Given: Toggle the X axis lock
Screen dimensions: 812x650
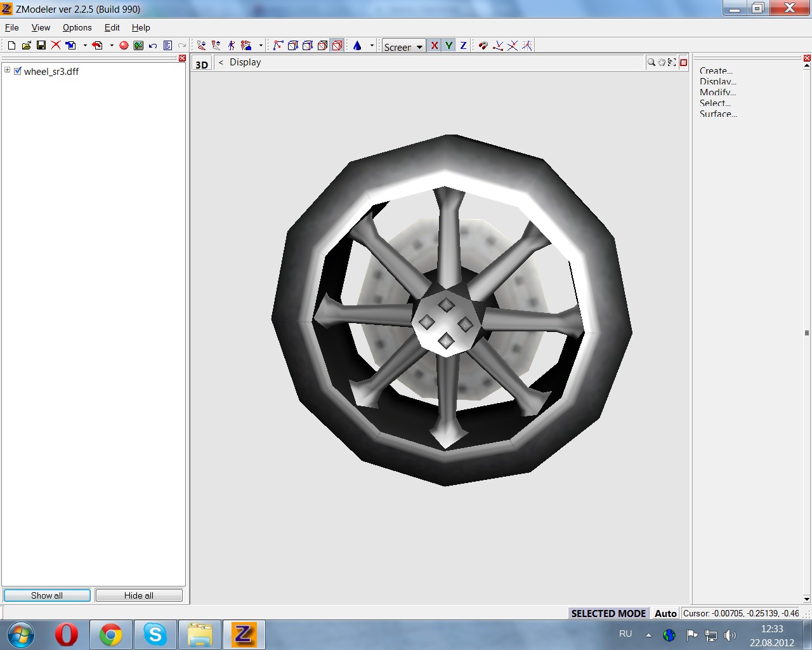Looking at the screenshot, I should [x=434, y=46].
